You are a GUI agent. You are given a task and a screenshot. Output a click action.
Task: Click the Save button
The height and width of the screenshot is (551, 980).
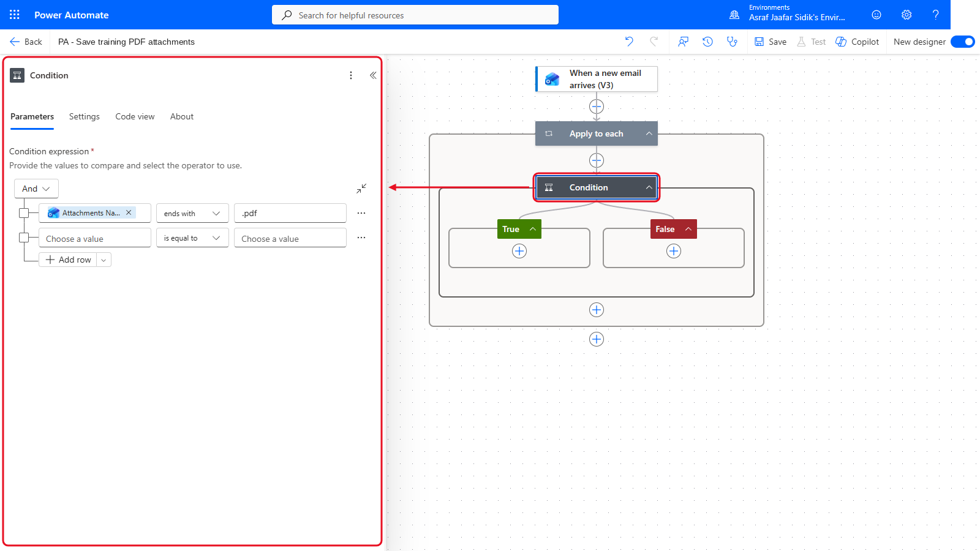point(771,42)
